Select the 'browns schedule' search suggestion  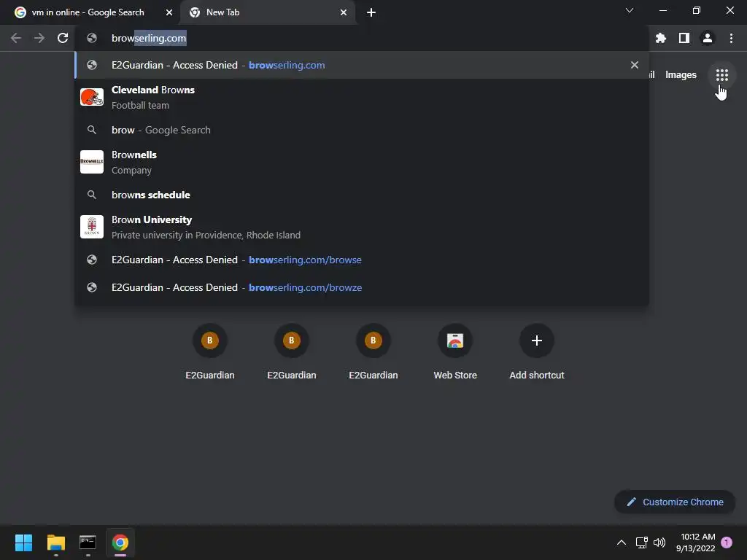coord(362,194)
